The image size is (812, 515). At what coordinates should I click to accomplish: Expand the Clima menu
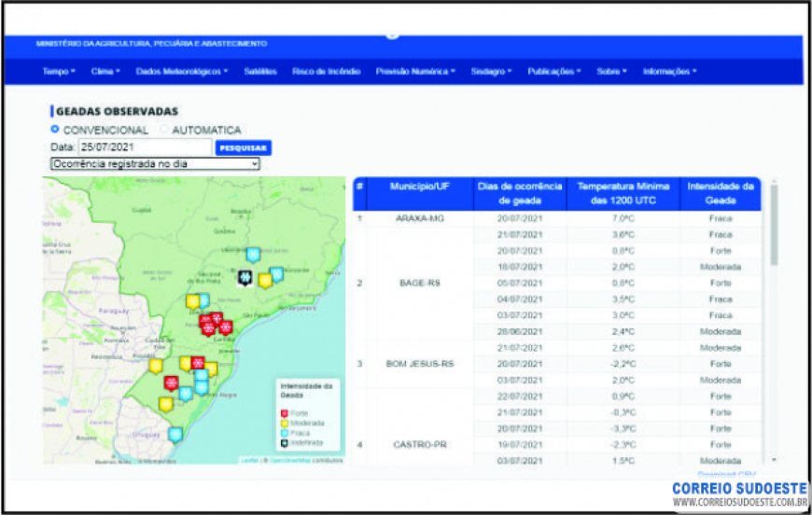[105, 72]
